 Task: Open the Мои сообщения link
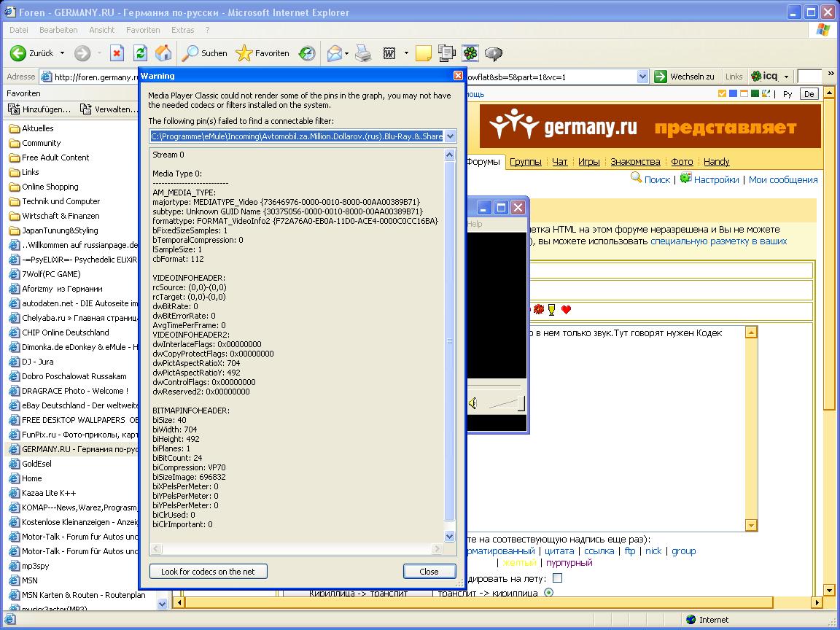coord(783,180)
